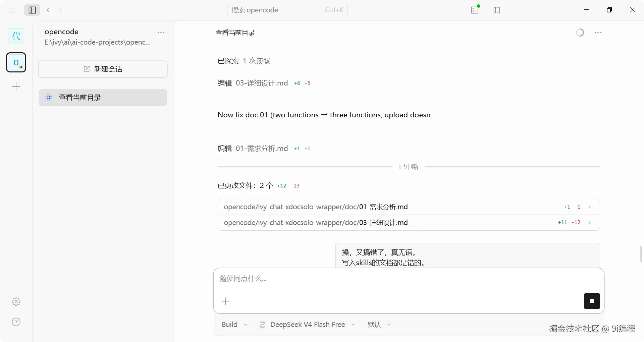Viewport: 644px width, 342px height.
Task: Go forward with the right arrow
Action: click(x=60, y=10)
